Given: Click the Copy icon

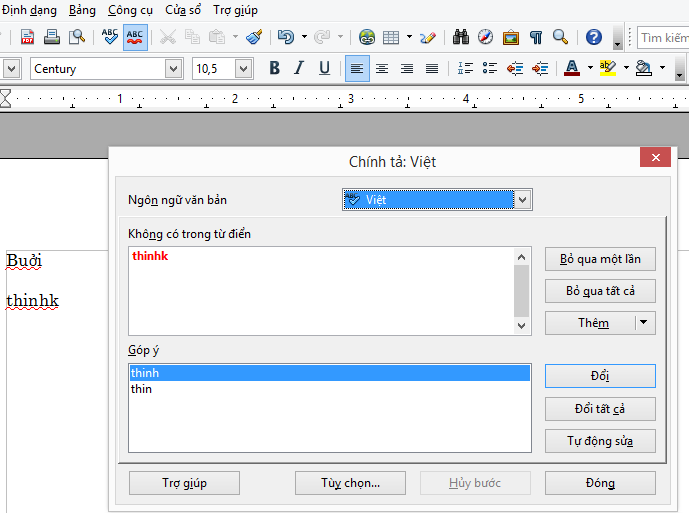Looking at the screenshot, I should pos(192,37).
